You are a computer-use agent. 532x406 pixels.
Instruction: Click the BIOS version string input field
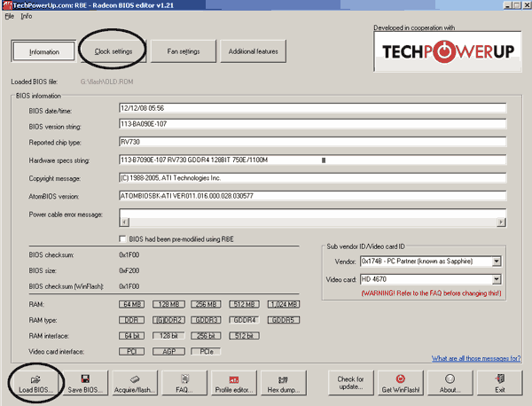[311, 127]
